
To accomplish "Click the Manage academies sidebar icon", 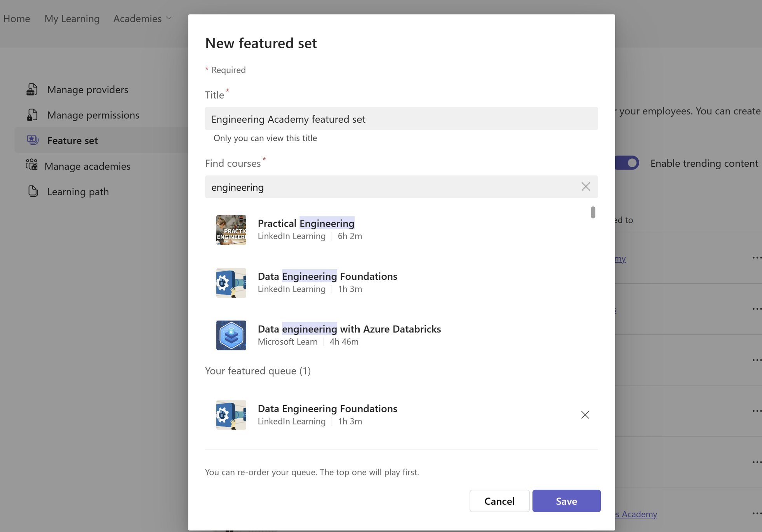I will tap(32, 165).
